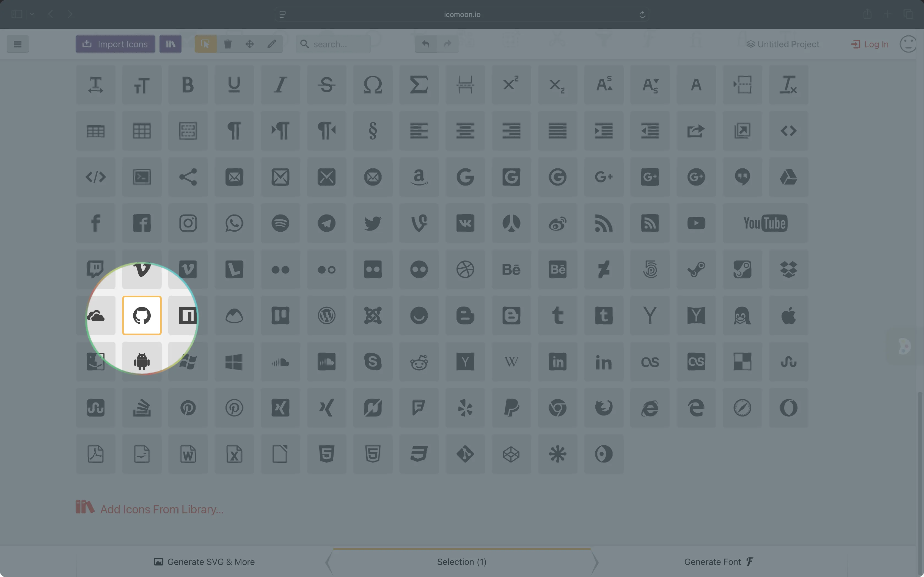Open the hamburger main menu
Image resolution: width=924 pixels, height=577 pixels.
(x=18, y=44)
